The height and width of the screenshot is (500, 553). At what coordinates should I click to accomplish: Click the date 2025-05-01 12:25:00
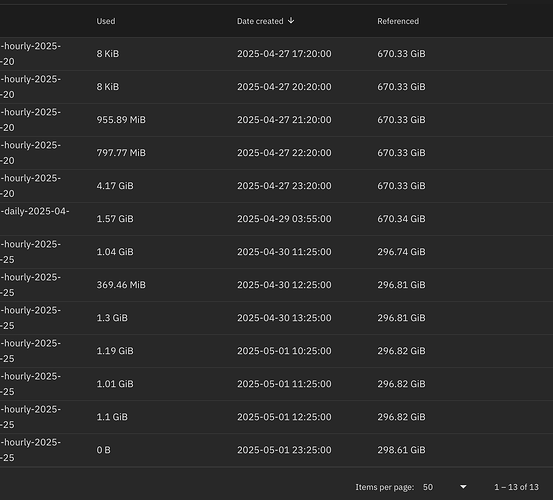click(x=284, y=417)
